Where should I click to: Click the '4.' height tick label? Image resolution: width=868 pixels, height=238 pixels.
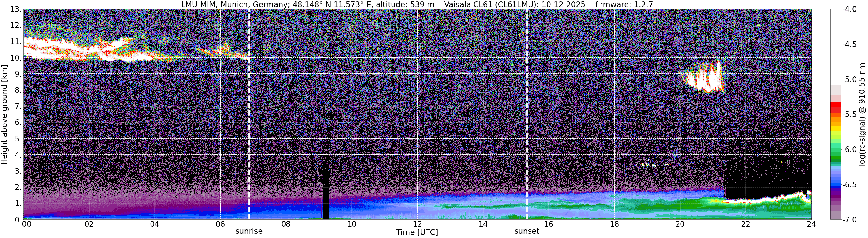pyautogui.click(x=18, y=155)
